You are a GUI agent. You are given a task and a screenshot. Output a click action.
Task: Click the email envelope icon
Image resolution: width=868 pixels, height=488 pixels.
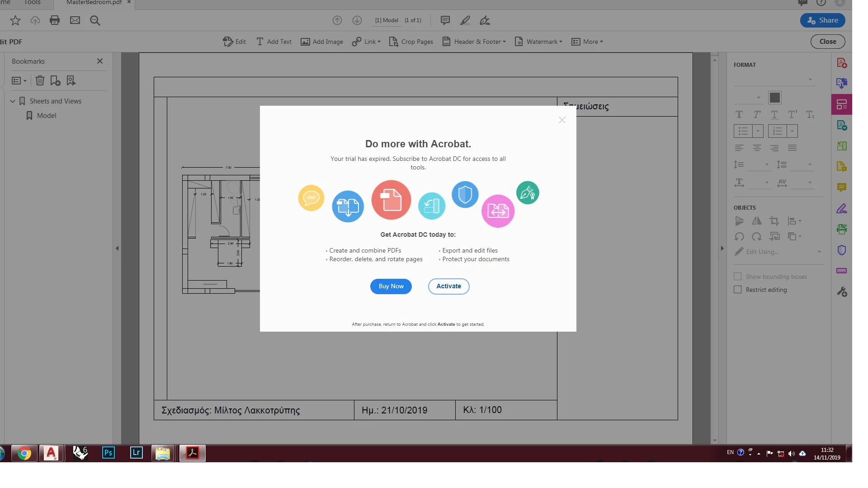pyautogui.click(x=75, y=20)
